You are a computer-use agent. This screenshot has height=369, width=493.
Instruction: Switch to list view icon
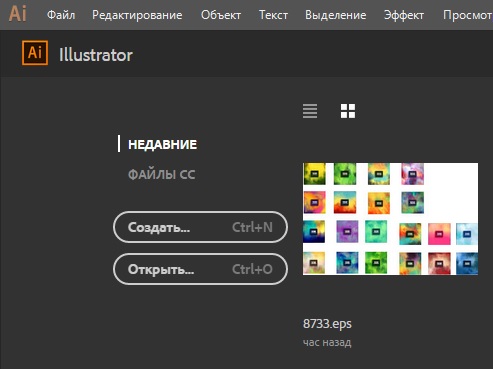pyautogui.click(x=310, y=111)
